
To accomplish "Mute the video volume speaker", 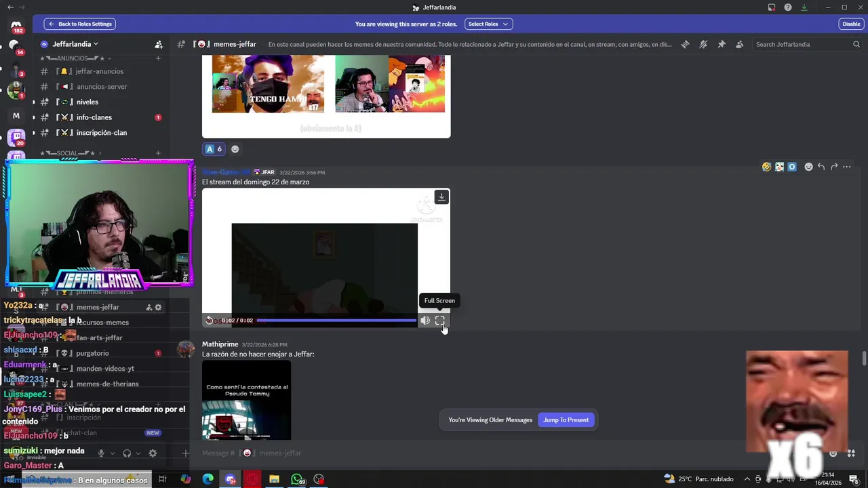I will click(425, 321).
